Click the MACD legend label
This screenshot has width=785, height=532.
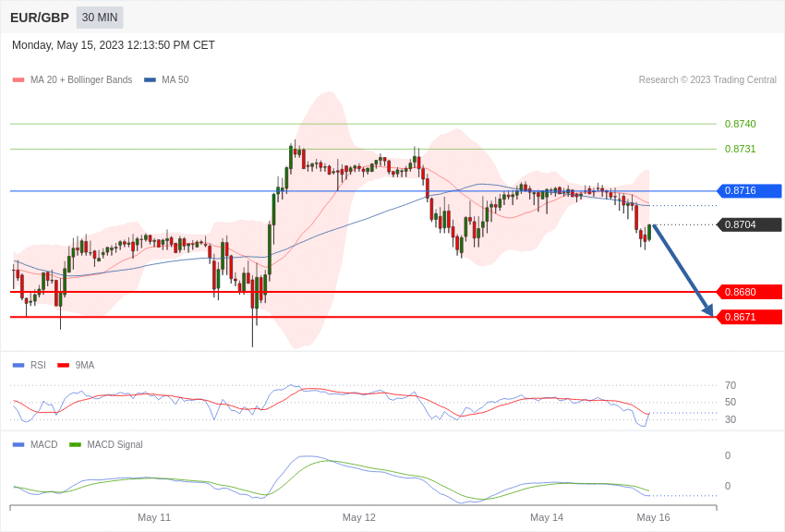coord(44,444)
